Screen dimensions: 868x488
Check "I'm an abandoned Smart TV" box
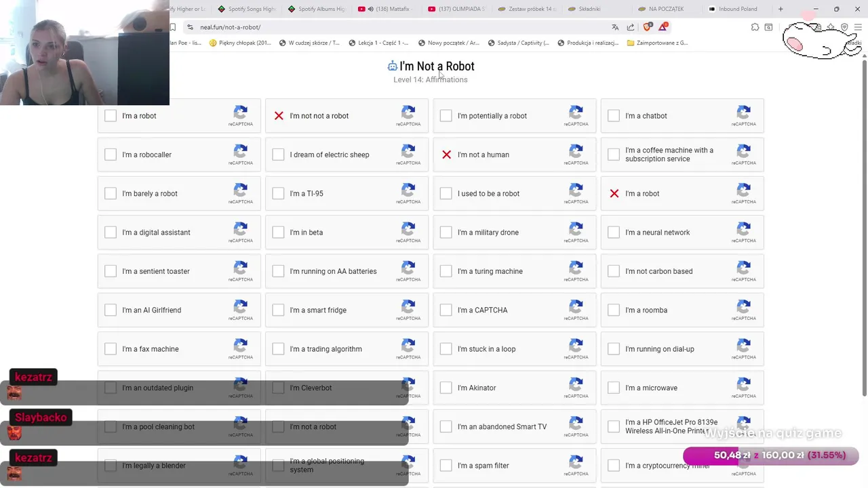446,426
